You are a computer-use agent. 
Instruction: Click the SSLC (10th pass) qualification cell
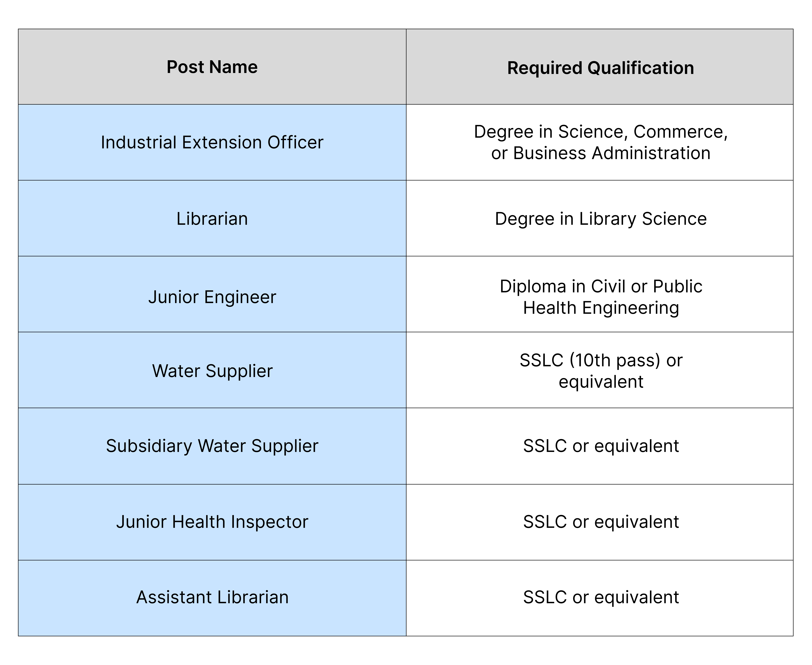pyautogui.click(x=600, y=370)
